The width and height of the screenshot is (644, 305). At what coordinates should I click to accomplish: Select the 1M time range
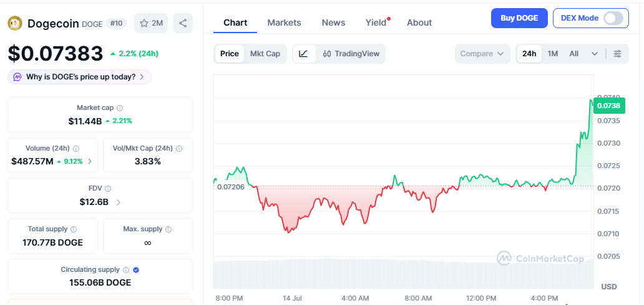pos(553,54)
